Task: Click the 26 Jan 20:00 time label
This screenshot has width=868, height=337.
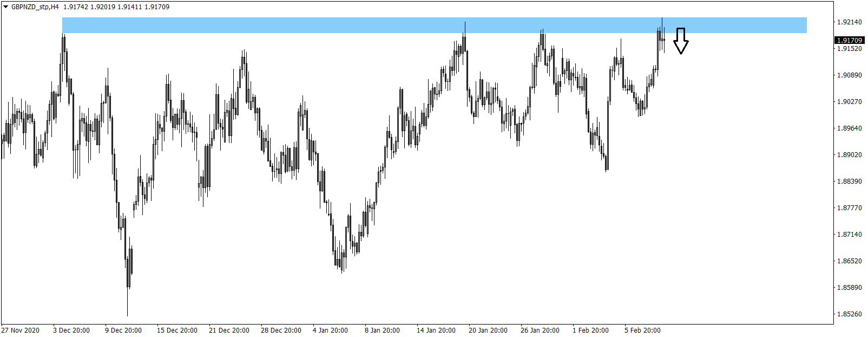Action: coord(540,330)
